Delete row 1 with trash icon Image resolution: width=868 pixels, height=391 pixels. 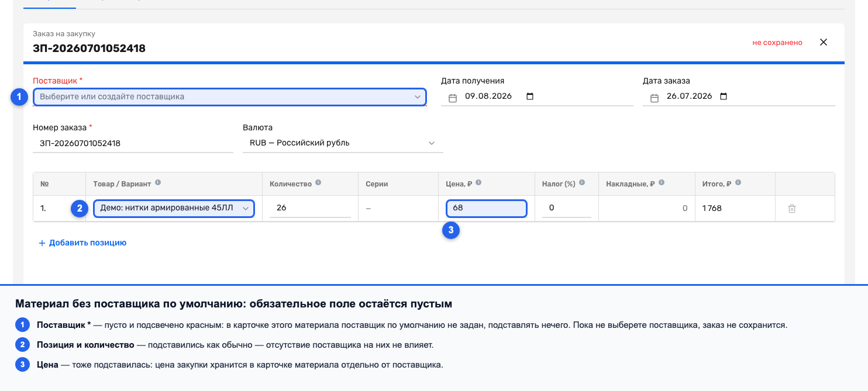click(792, 209)
